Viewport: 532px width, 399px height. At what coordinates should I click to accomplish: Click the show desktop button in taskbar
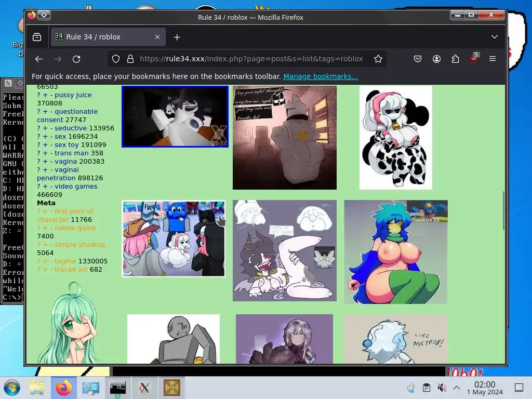tap(519, 388)
